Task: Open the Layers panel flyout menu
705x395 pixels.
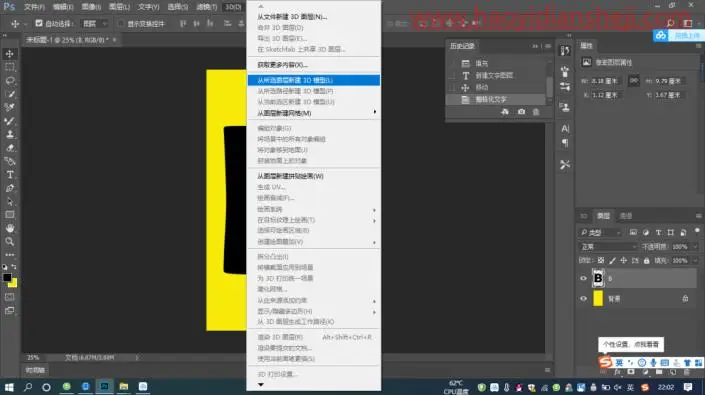Action: pos(698,216)
